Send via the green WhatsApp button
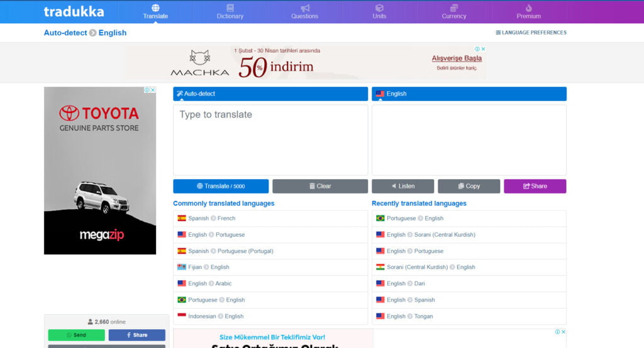Screen dimensions: 644x348 tap(76, 335)
